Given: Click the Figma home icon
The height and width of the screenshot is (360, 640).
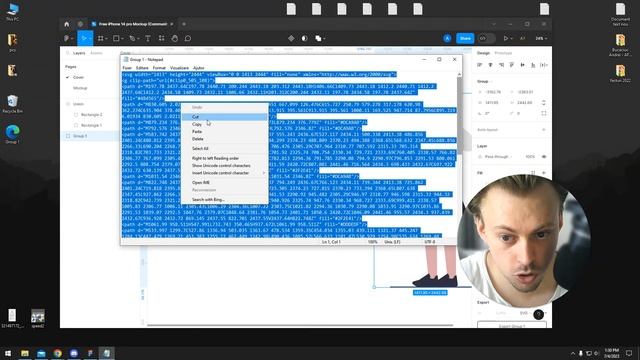Looking at the screenshot, I should point(67,24).
